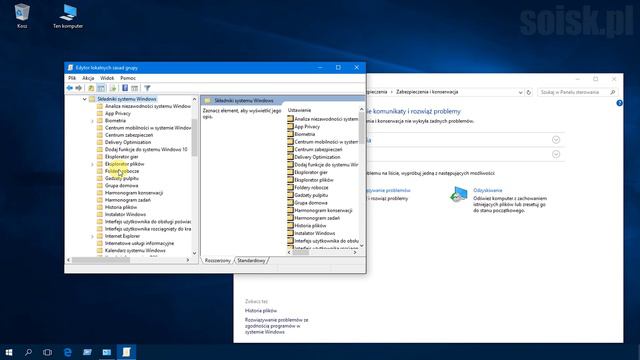This screenshot has width=640, height=360.
Task: Click the tree pane vertical scrollbar thumb
Action: click(x=194, y=137)
